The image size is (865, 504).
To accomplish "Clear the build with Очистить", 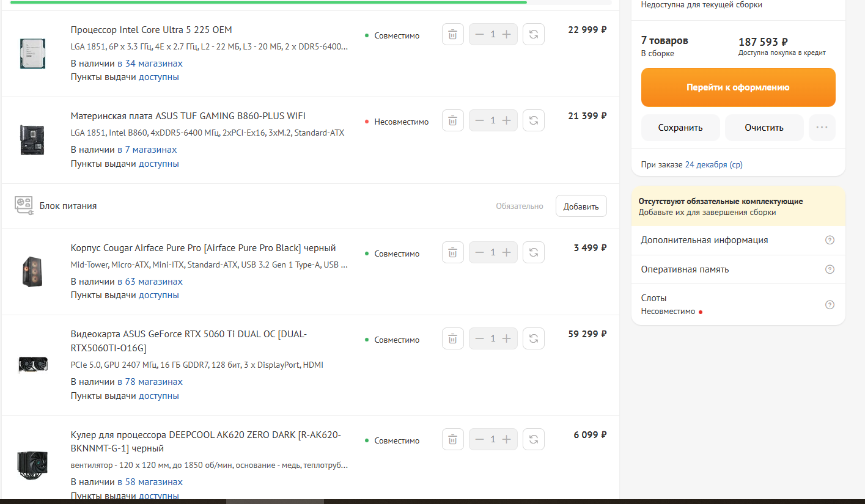I will pos(764,128).
